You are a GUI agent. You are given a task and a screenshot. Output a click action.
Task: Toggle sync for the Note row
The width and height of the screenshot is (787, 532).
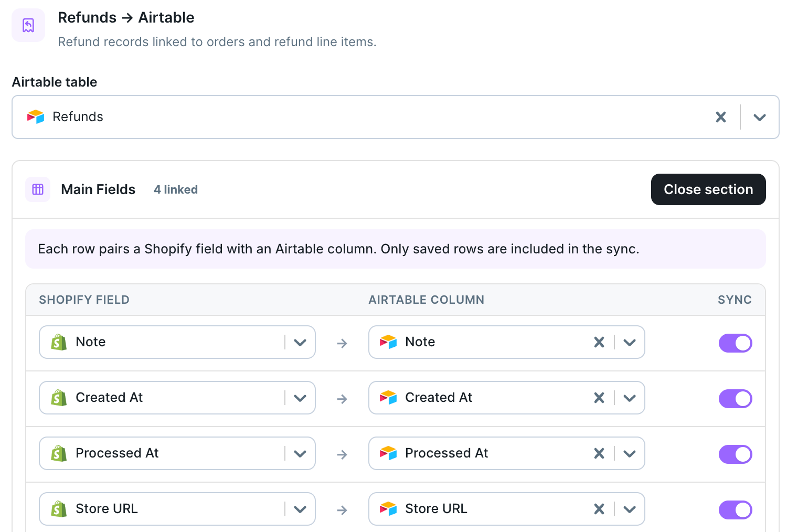click(x=735, y=343)
